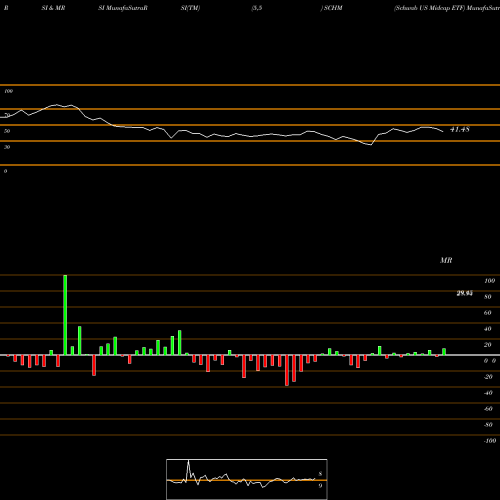This screenshot has width=500, height=500.
Task: Click the MR value label 29.95
Action: click(464, 293)
